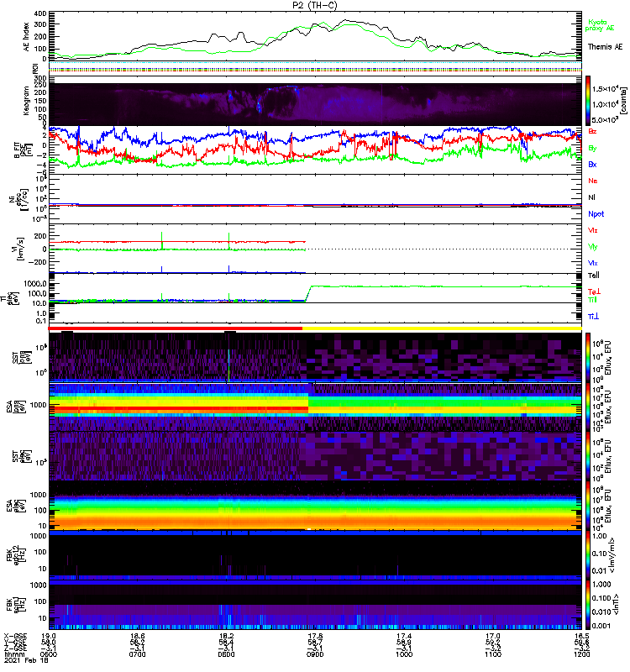The image size is (630, 672).
Task: Click the 1200 time axis label
Action: coord(581,654)
